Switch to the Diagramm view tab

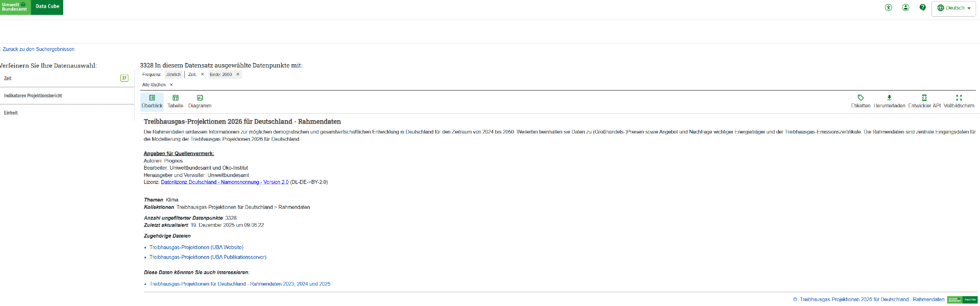click(x=200, y=102)
